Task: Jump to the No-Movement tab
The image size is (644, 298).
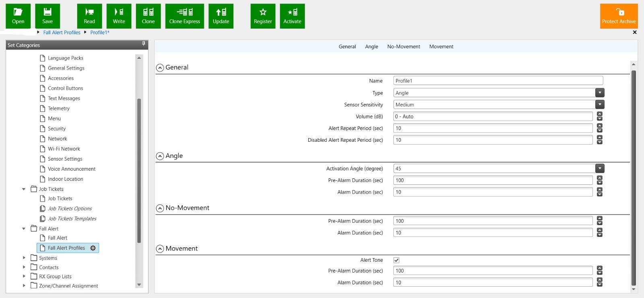Action: click(x=403, y=47)
